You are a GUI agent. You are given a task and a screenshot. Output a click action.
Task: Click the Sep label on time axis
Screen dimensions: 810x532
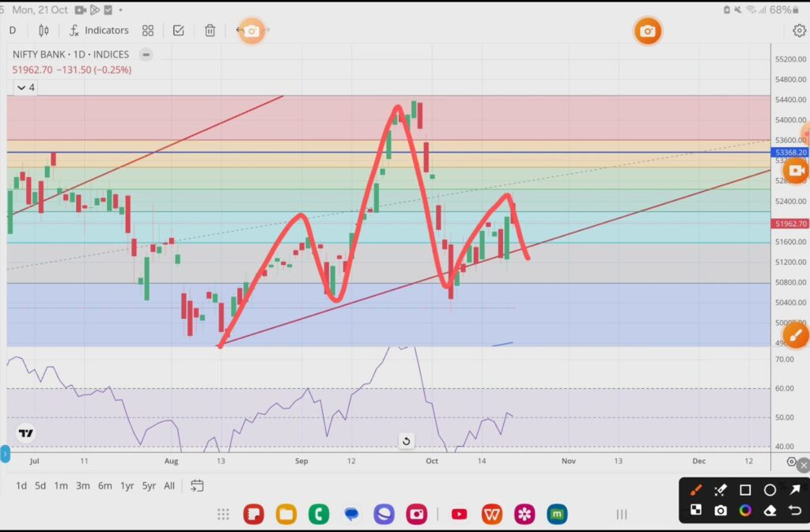(x=301, y=461)
